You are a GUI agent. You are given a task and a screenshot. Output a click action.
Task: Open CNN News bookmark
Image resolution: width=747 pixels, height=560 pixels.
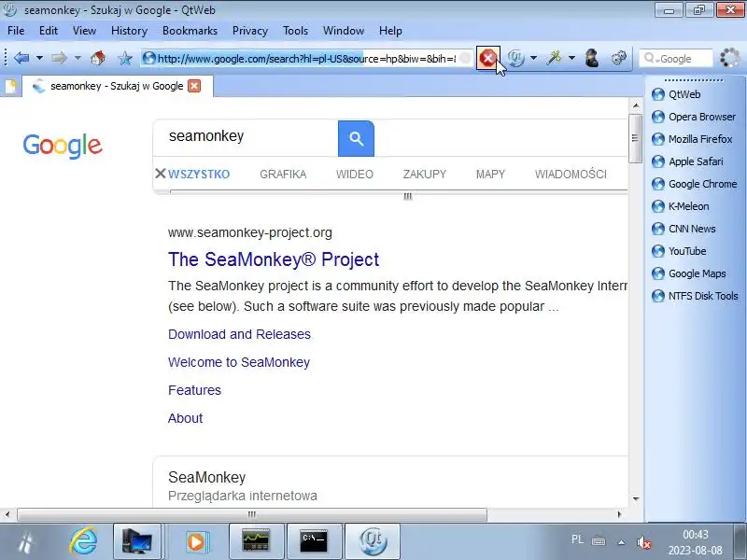point(684,229)
